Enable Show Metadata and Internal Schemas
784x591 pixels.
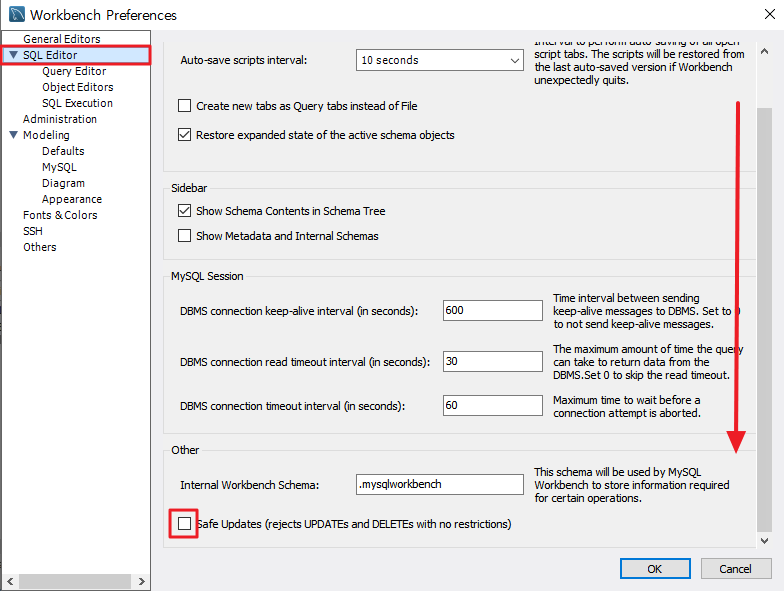[184, 236]
